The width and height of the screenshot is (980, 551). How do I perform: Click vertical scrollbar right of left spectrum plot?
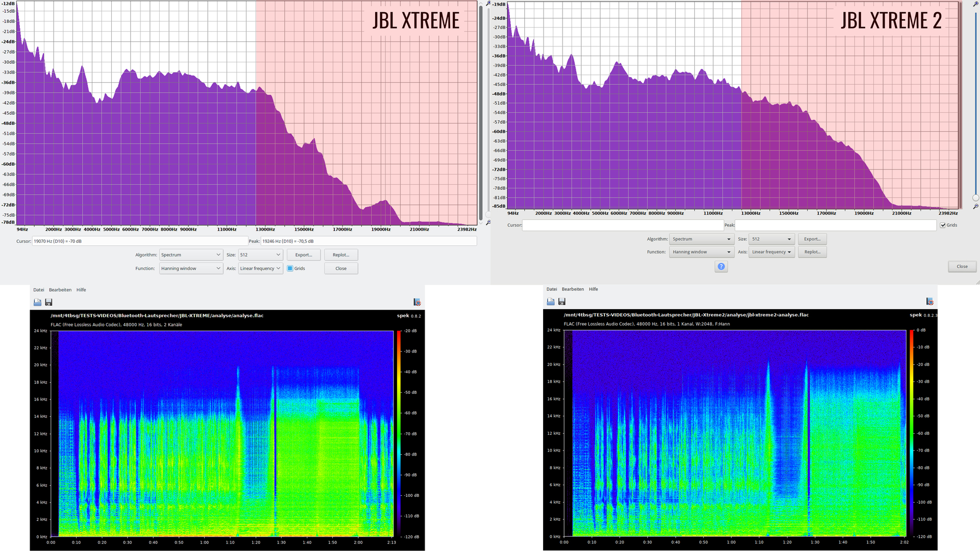pyautogui.click(x=481, y=112)
